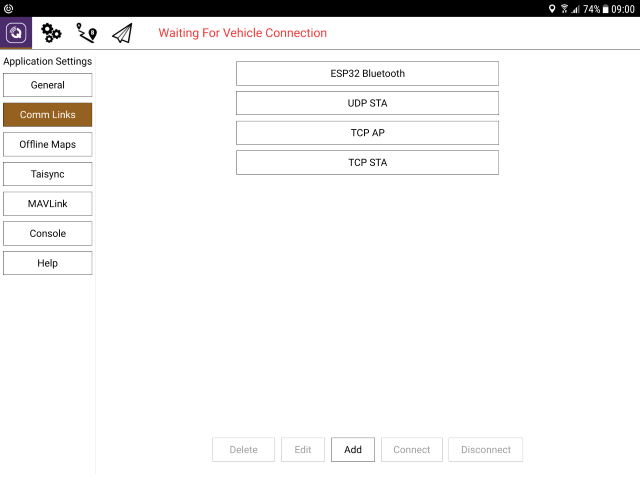
Task: Open the QGroundControl application settings icon
Action: click(16, 33)
